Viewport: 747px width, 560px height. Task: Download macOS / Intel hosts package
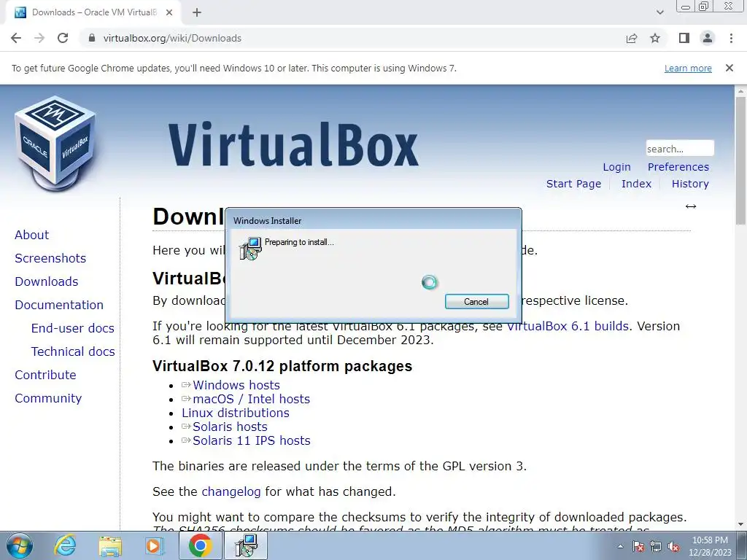pos(251,399)
